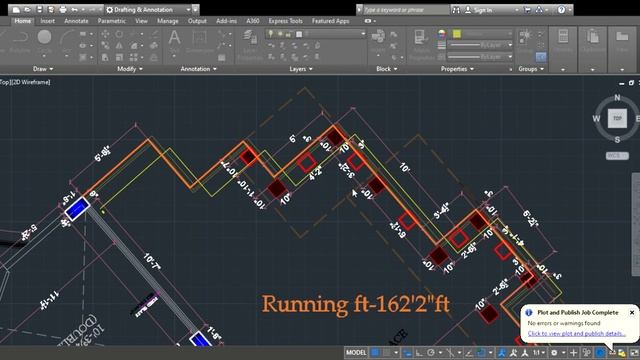
Task: Click the search binoculars icon
Action: (x=456, y=10)
